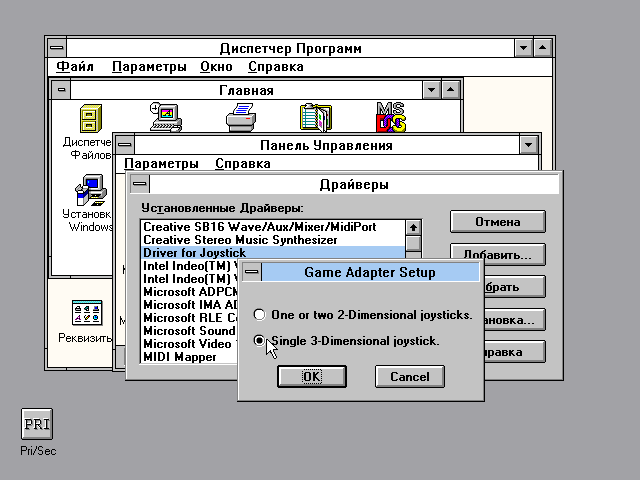Open the Главная window control menu box

[61, 90]
